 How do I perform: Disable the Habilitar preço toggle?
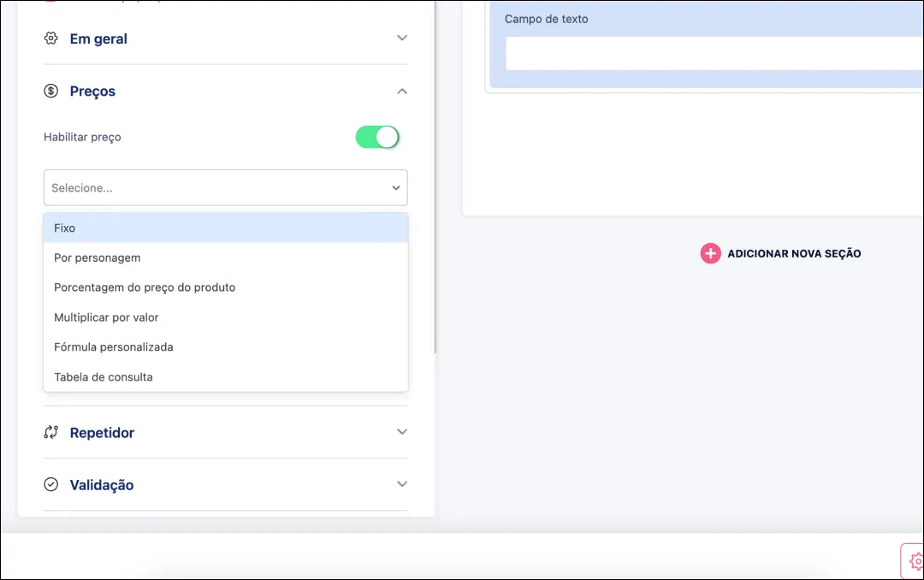pos(377,137)
